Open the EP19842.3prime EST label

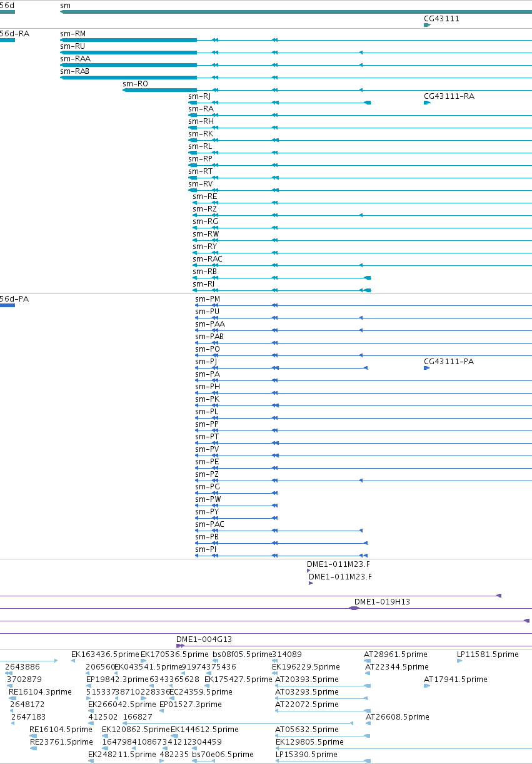coord(118,680)
